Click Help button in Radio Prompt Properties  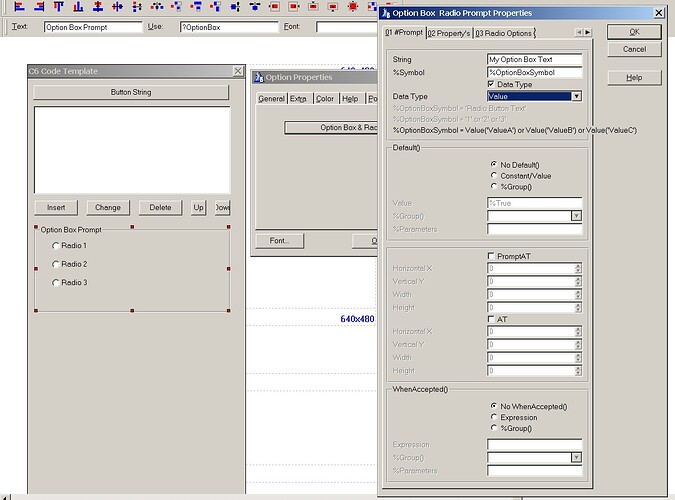point(634,78)
